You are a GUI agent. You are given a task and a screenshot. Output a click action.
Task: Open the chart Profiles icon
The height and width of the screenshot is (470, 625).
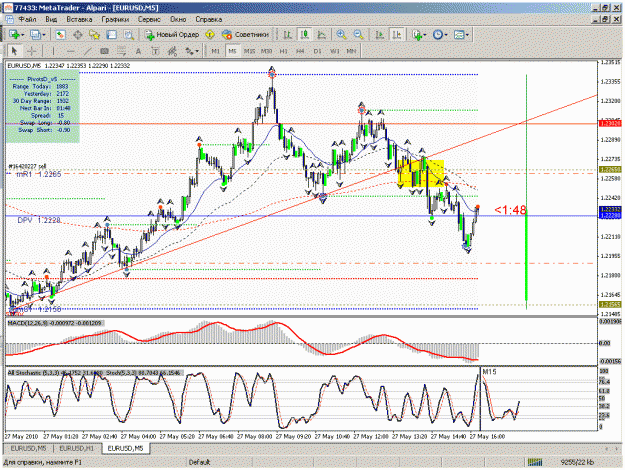point(35,35)
